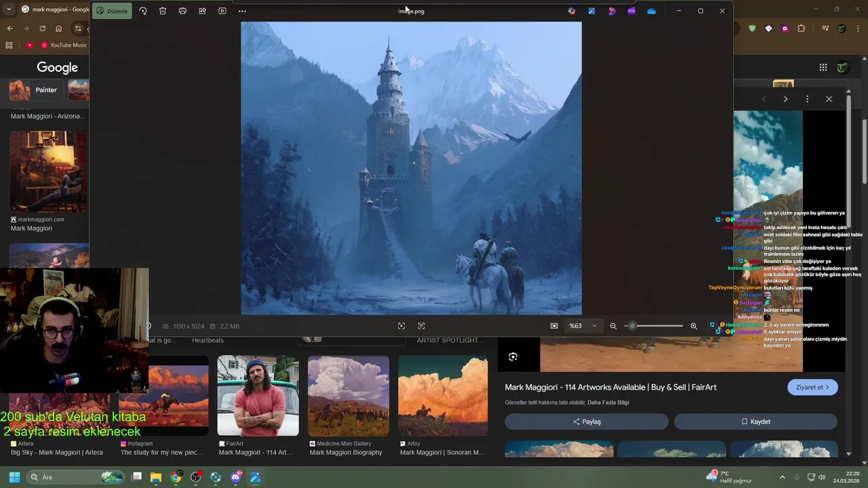Click the Kaydet save button
Viewport: 868px width, 488px height.
(755, 422)
